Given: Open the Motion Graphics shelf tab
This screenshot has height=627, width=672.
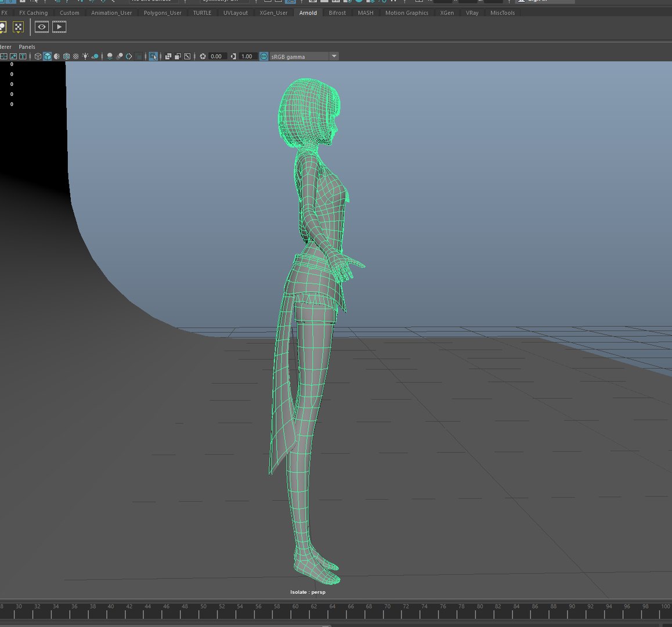Looking at the screenshot, I should click(x=407, y=13).
